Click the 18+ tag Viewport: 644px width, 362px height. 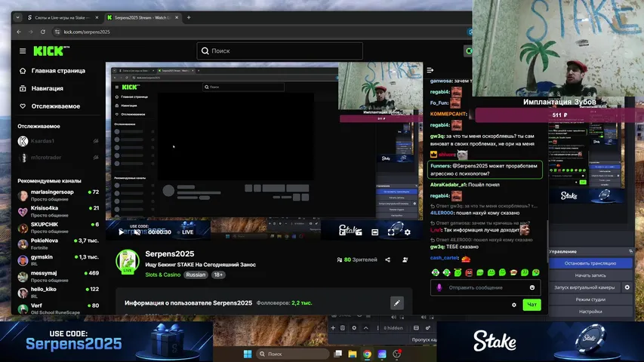point(218,275)
